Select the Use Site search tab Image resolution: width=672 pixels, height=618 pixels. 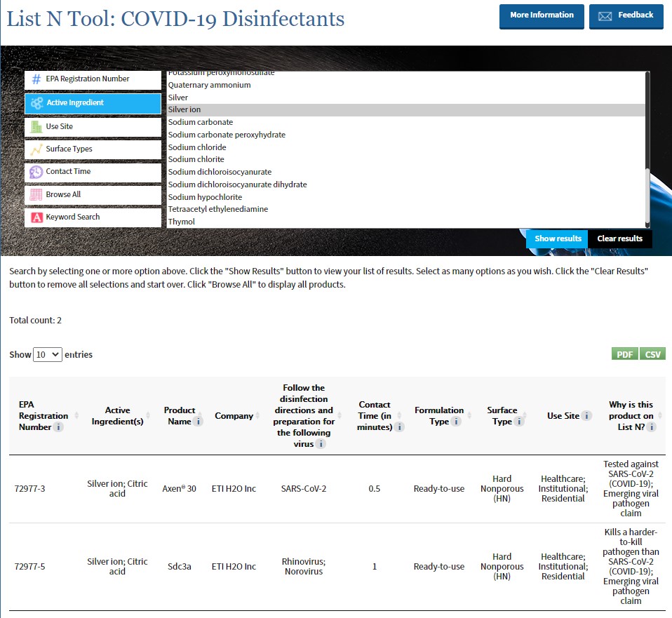click(93, 127)
